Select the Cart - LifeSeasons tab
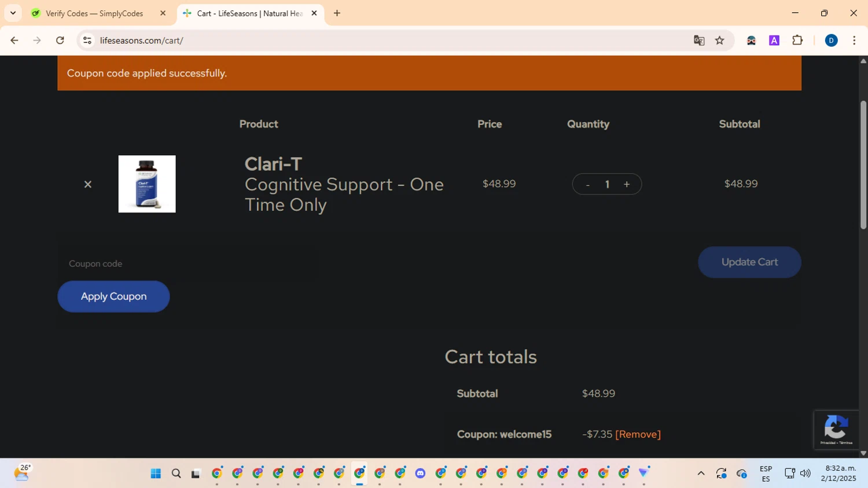This screenshot has height=488, width=868. [250, 13]
